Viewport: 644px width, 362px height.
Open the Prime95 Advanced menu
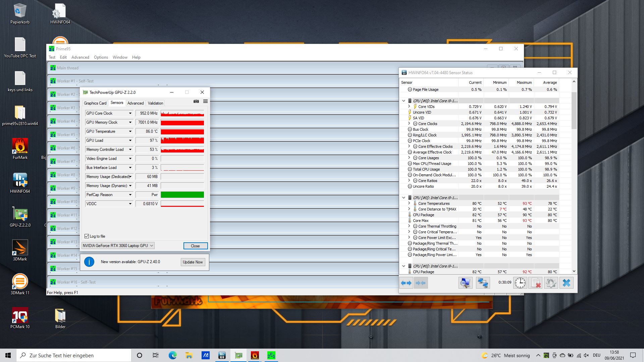coord(80,57)
